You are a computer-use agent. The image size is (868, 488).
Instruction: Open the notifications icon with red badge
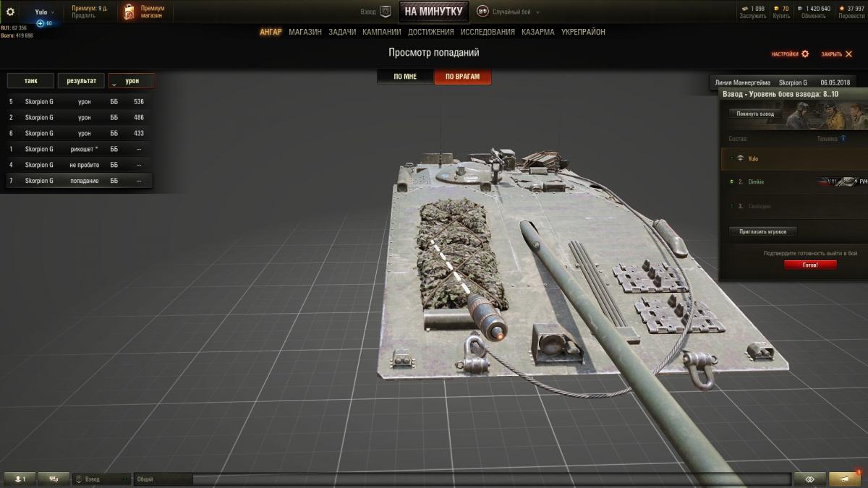coord(844,479)
